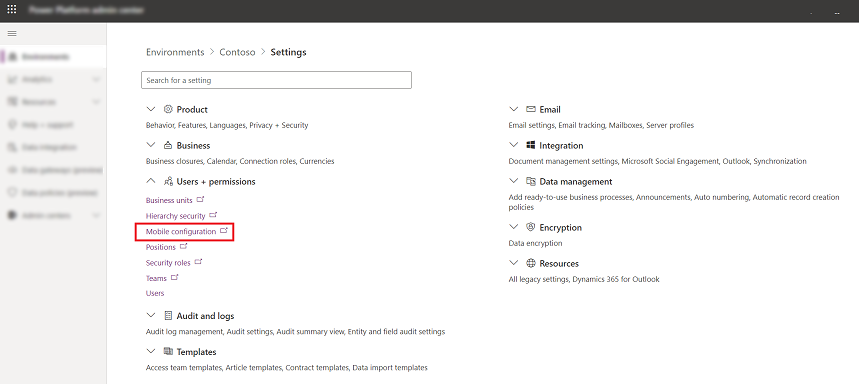Select Data integration in left navigation

point(53,147)
